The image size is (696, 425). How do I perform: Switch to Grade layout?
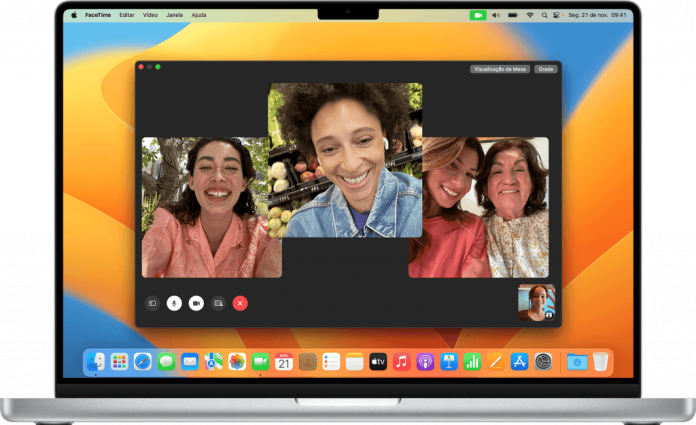(x=546, y=69)
